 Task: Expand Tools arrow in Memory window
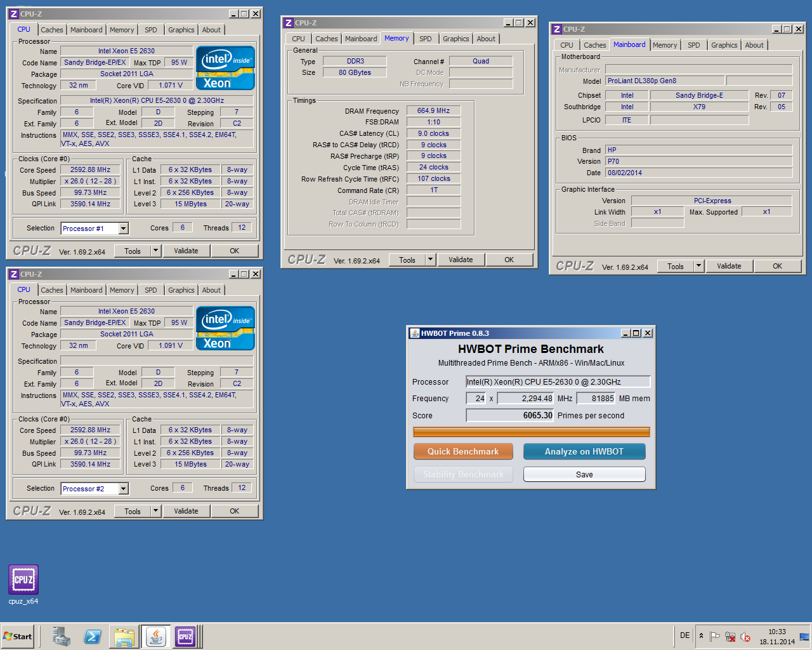431,260
